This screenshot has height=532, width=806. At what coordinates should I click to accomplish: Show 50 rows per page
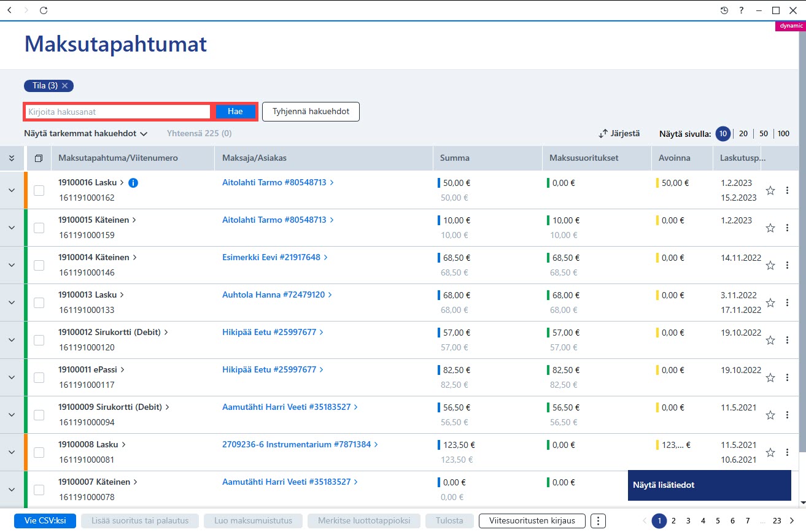(x=763, y=134)
